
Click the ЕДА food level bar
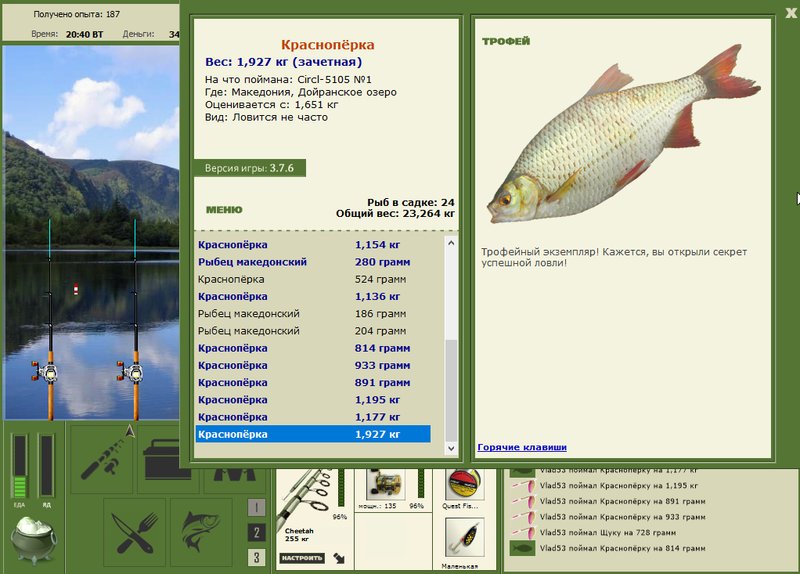(x=19, y=466)
